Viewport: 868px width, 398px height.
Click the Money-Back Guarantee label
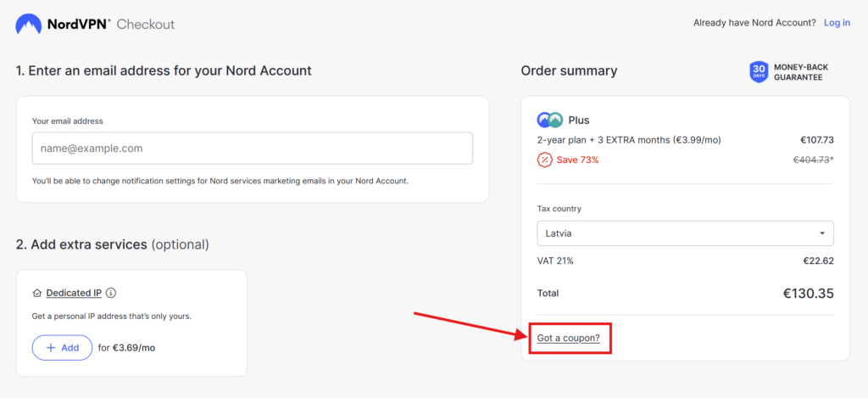click(801, 72)
